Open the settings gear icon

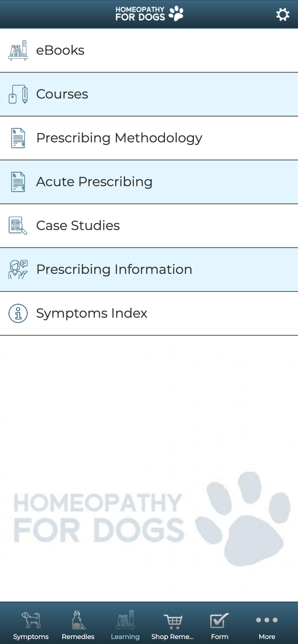283,15
